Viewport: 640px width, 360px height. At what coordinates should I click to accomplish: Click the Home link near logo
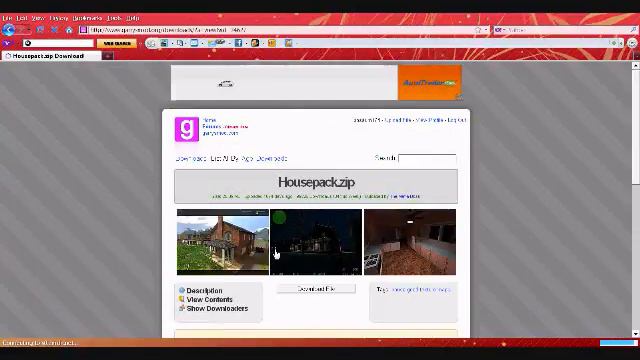pyautogui.click(x=209, y=120)
